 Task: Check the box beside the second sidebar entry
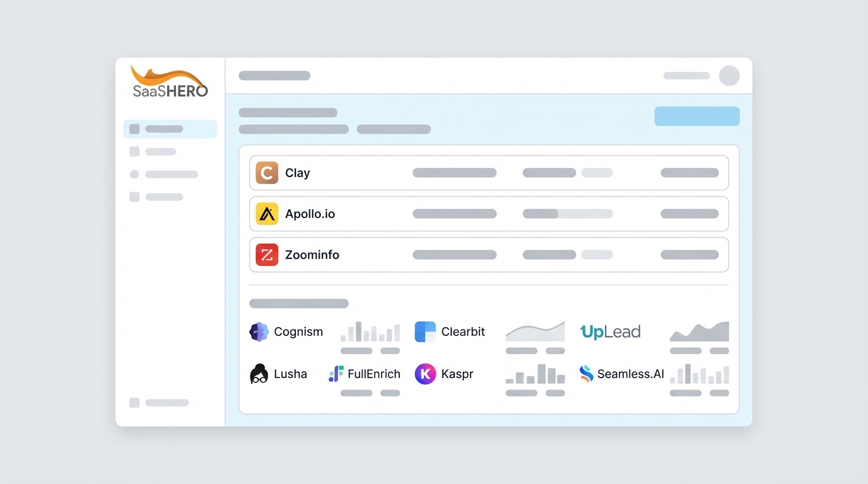tap(133, 151)
